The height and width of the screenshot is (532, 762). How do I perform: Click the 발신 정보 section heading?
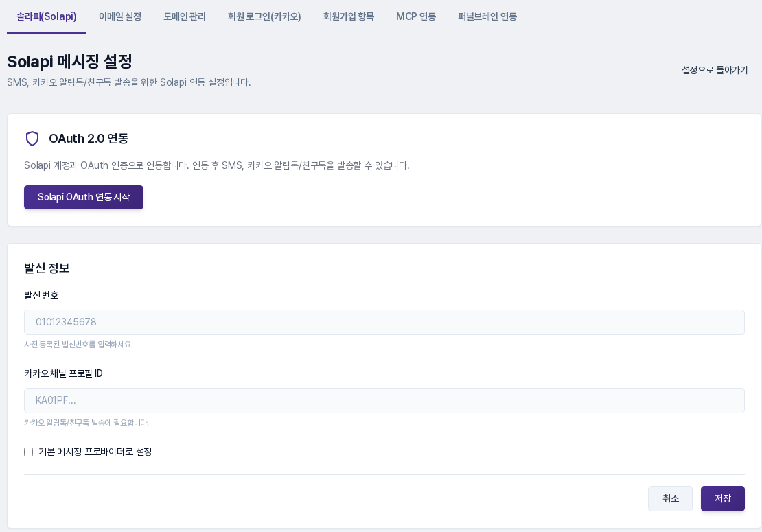point(47,268)
